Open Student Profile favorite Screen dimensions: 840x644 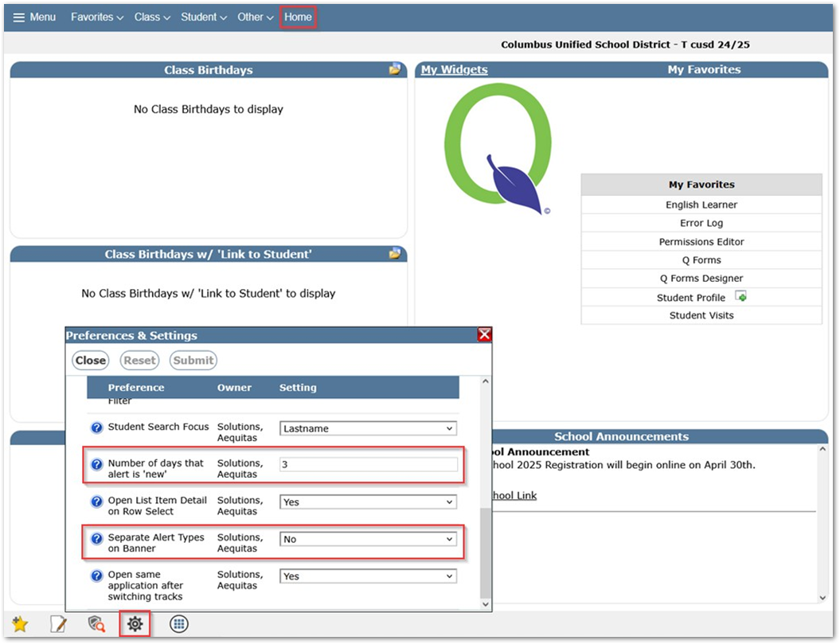(690, 298)
